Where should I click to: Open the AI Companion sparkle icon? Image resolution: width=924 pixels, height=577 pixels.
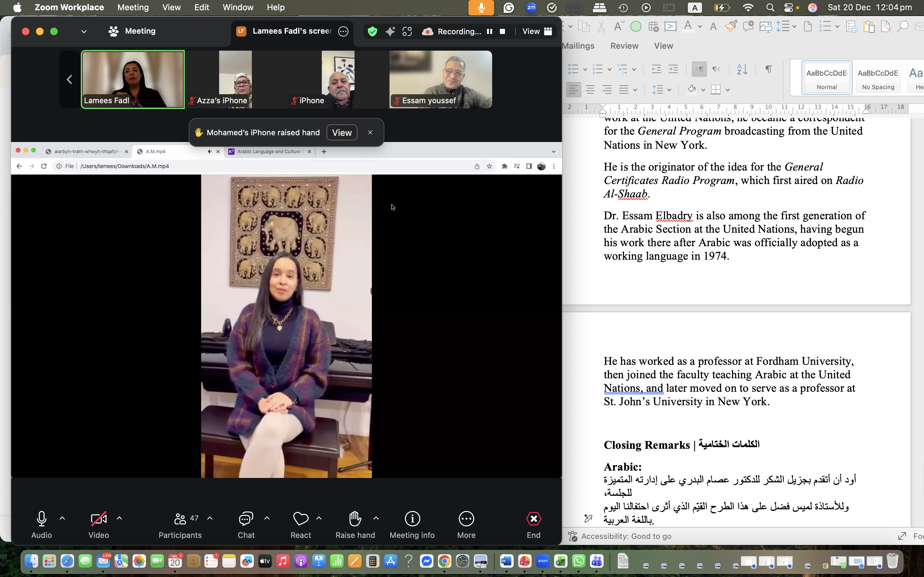pos(390,31)
